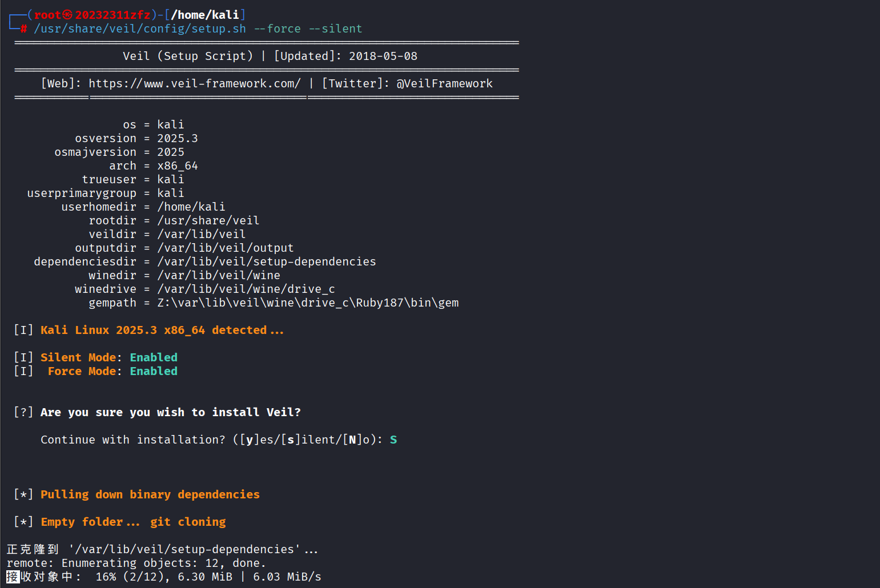Click the Veil (Setup Script) title
880x588 pixels.
tap(188, 56)
